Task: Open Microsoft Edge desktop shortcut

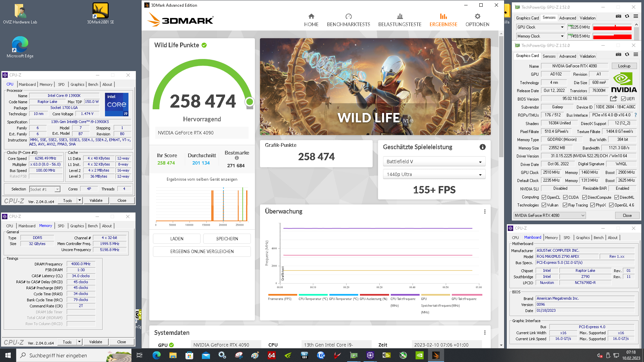Action: 20,47
